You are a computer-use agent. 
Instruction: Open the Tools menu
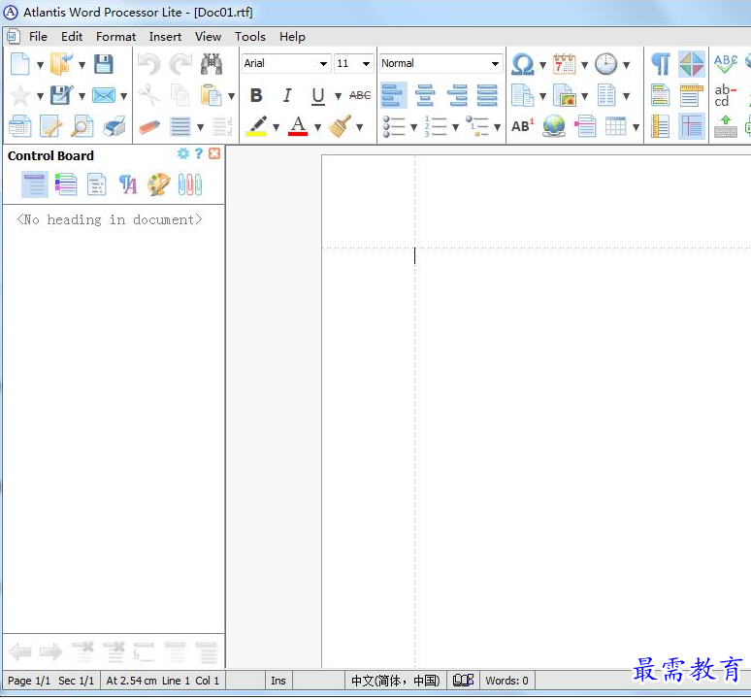(250, 37)
